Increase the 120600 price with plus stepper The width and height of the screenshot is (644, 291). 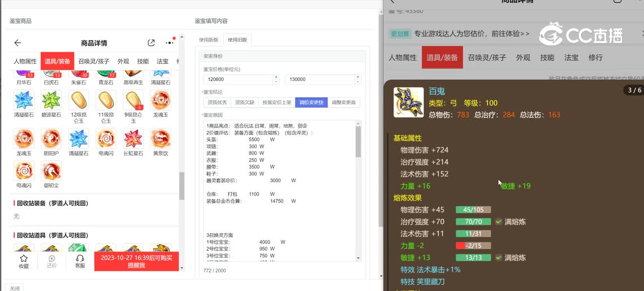(x=275, y=77)
